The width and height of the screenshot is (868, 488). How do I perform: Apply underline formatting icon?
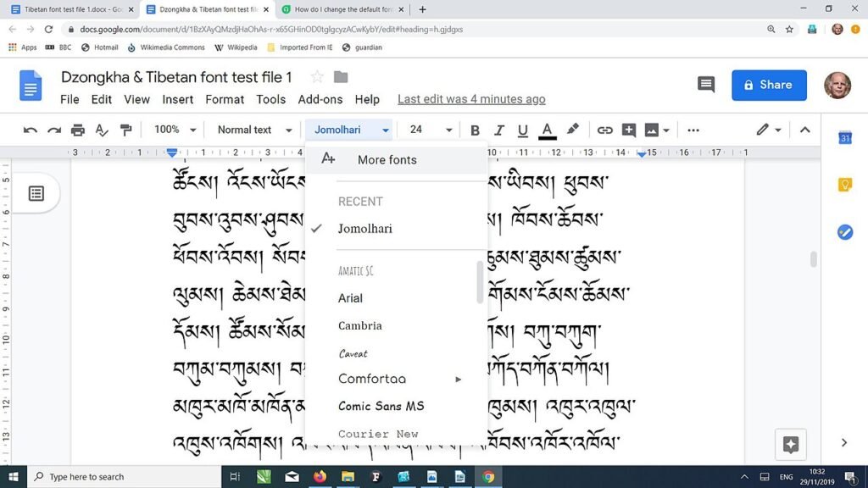point(522,130)
